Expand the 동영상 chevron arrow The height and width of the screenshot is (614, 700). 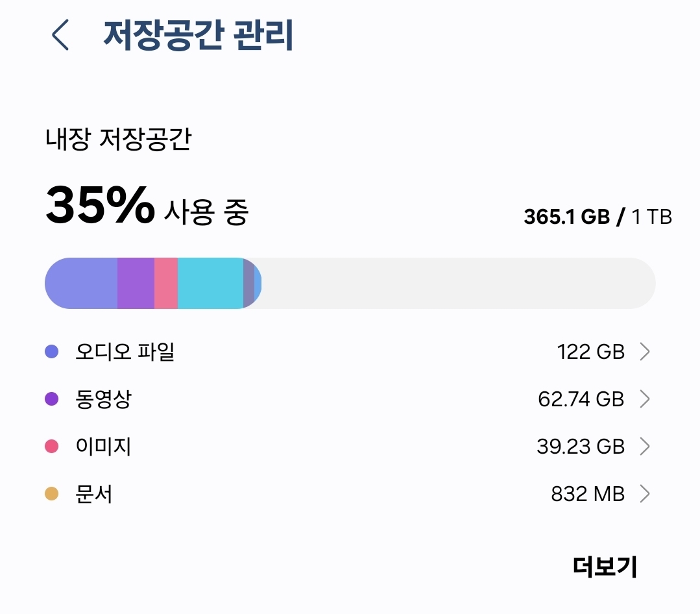click(644, 399)
